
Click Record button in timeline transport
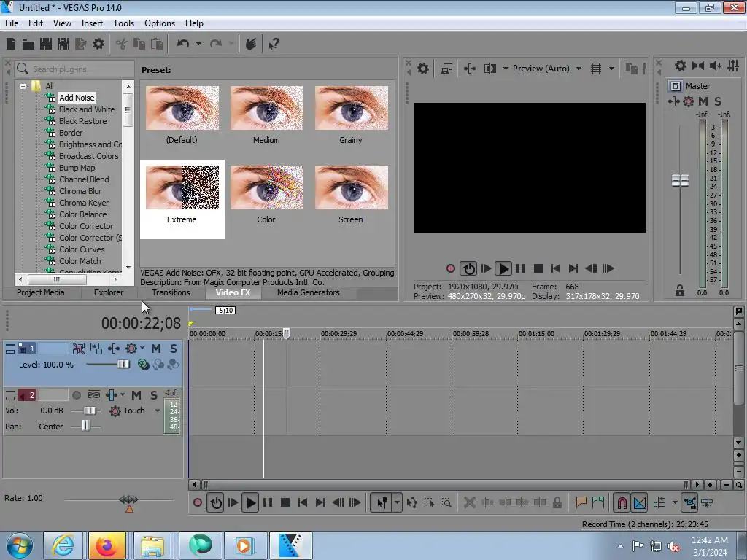point(197,502)
